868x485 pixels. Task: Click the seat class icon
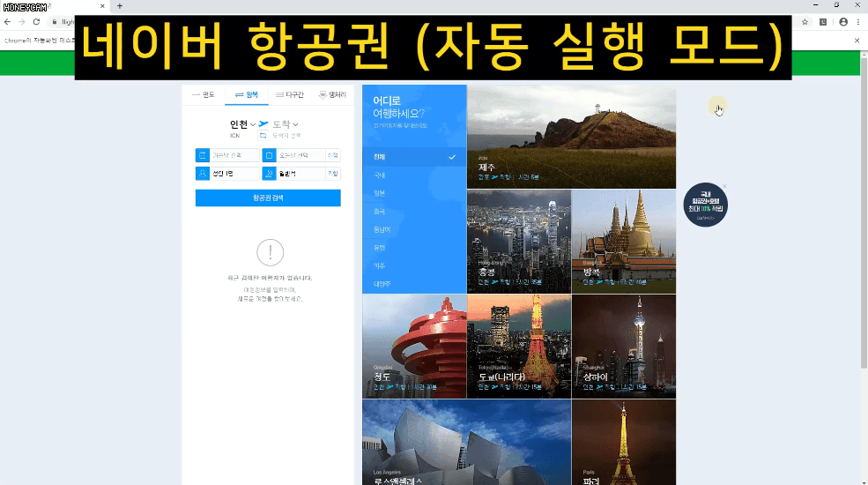[269, 174]
